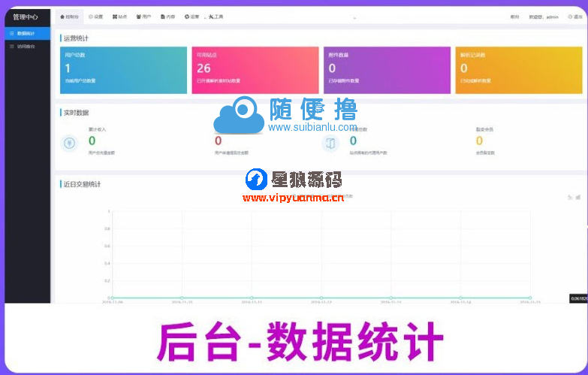588x375 pixels.
Task: Open the blue 用户总数 stats card
Action: (123, 70)
